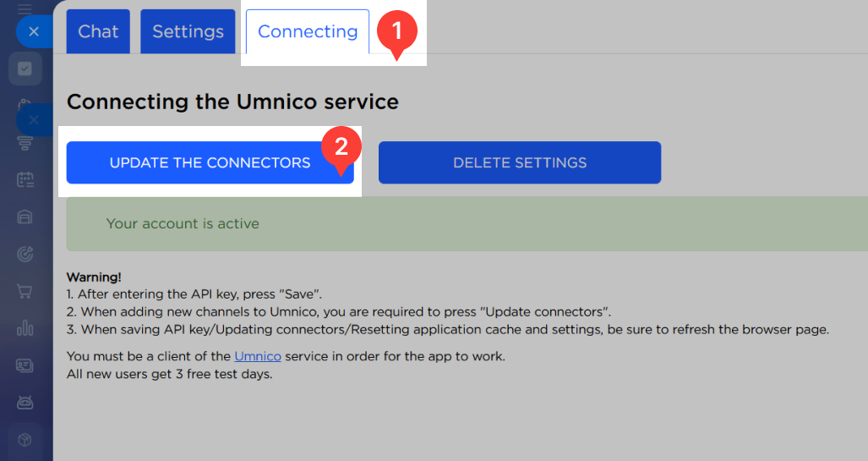Open the goal target icon in sidebar
The height and width of the screenshot is (461, 868).
[25, 254]
